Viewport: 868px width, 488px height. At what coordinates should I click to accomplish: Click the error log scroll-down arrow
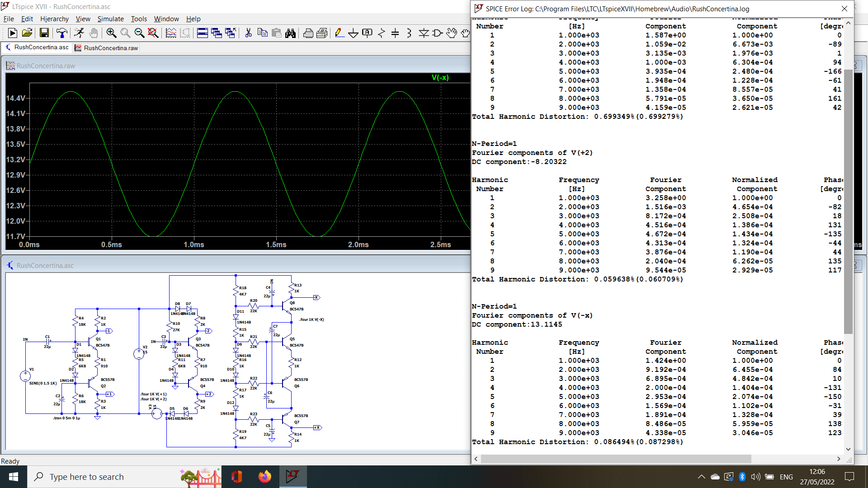tap(848, 449)
